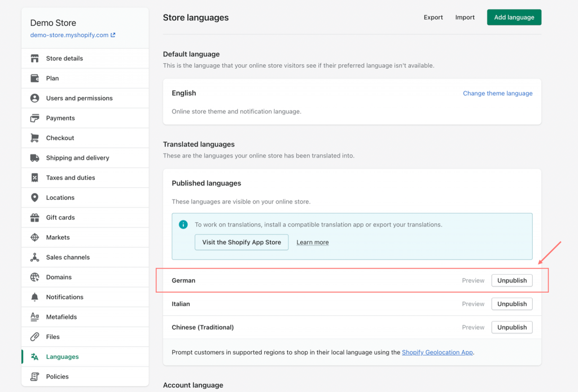The height and width of the screenshot is (392, 578).
Task: Click the Notifications bell icon
Action: [x=35, y=297]
